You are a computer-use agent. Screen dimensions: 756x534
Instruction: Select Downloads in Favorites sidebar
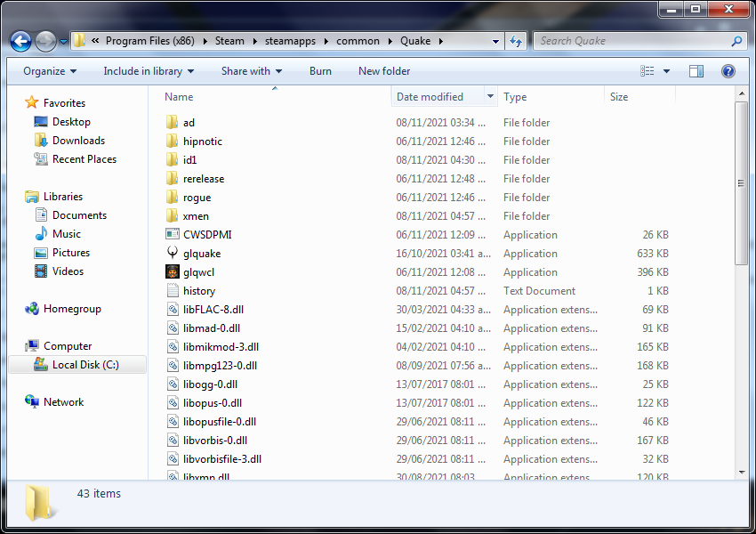(78, 141)
